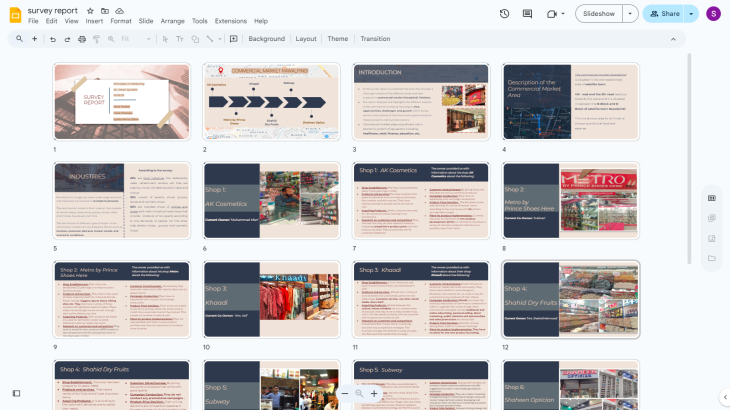Open the View menu
The height and width of the screenshot is (410, 730).
click(71, 21)
